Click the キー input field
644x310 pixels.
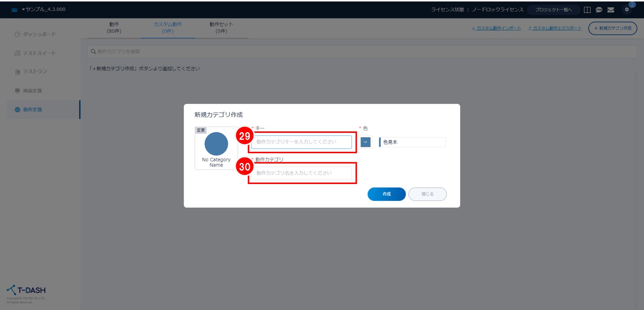pyautogui.click(x=301, y=142)
